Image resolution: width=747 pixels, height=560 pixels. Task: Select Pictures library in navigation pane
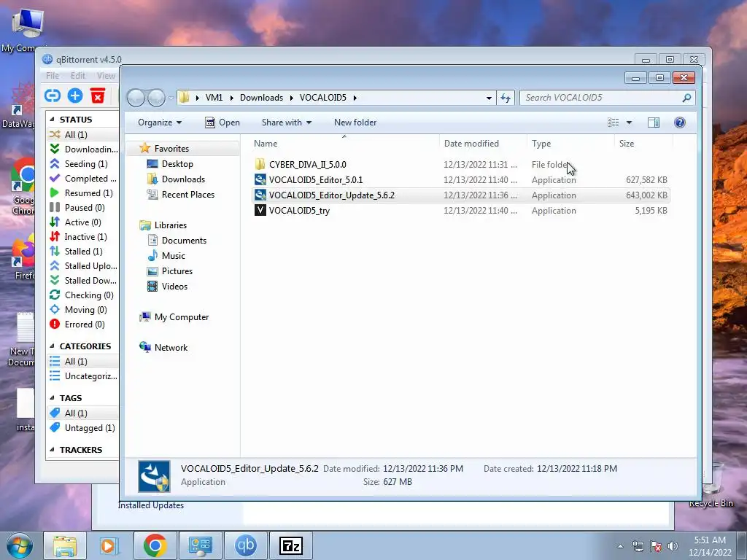click(177, 271)
